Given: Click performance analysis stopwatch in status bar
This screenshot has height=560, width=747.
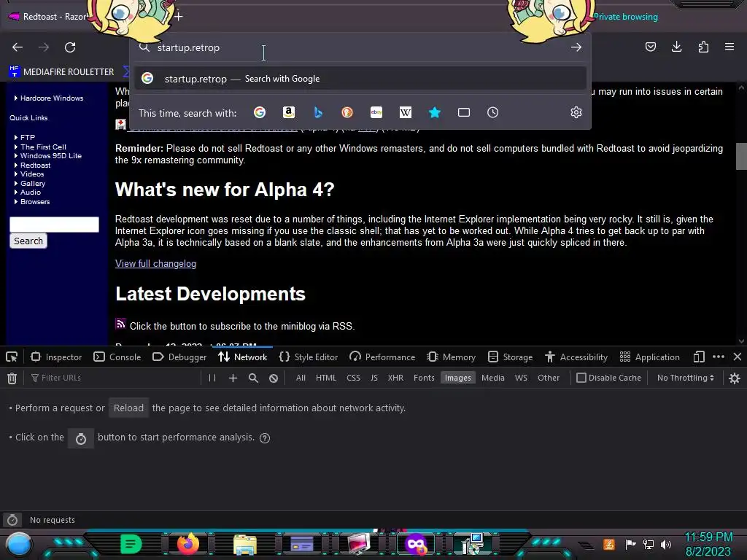Looking at the screenshot, I should coord(12,520).
